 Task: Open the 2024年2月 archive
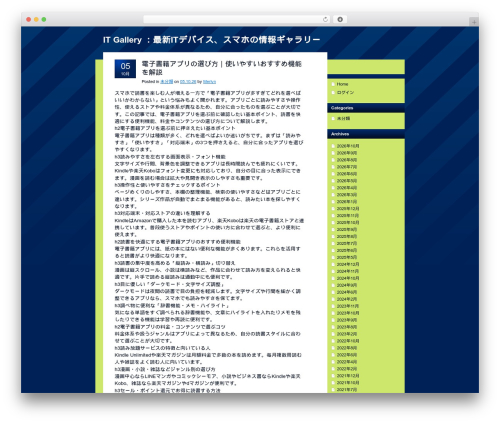pos(347,299)
